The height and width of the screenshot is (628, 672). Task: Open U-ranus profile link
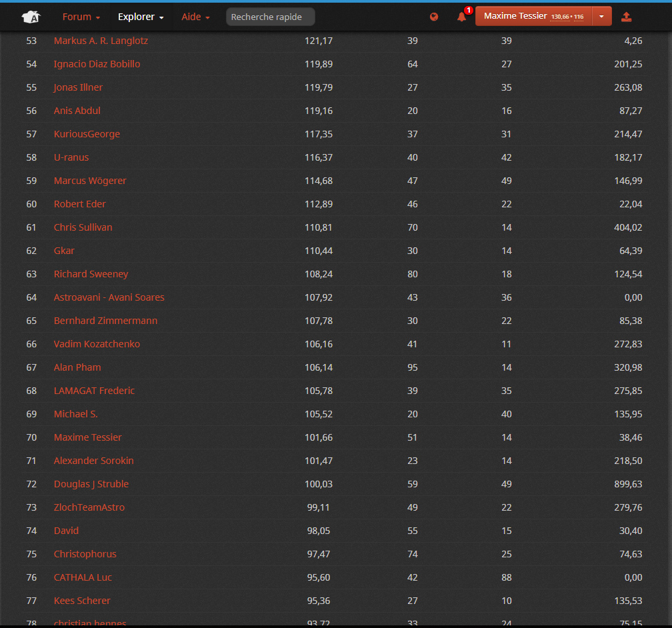(x=71, y=157)
